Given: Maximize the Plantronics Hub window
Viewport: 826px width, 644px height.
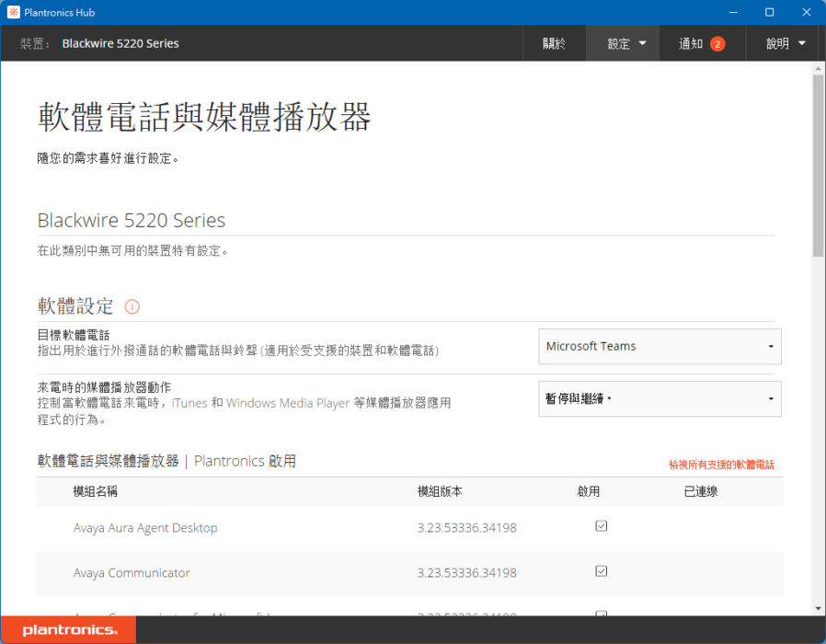Looking at the screenshot, I should pos(770,12).
